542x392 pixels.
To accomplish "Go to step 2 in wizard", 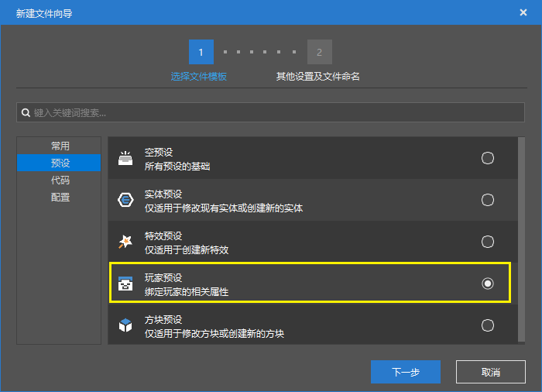I will (x=319, y=52).
